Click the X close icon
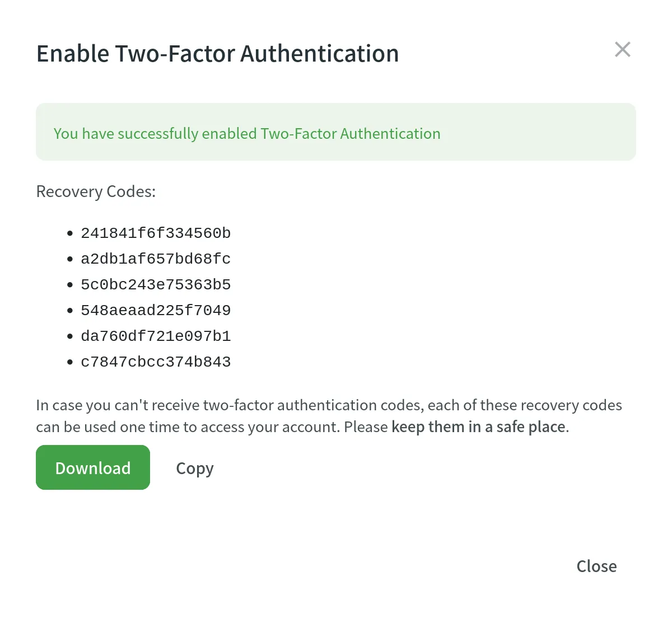This screenshot has width=672, height=623. click(x=622, y=49)
